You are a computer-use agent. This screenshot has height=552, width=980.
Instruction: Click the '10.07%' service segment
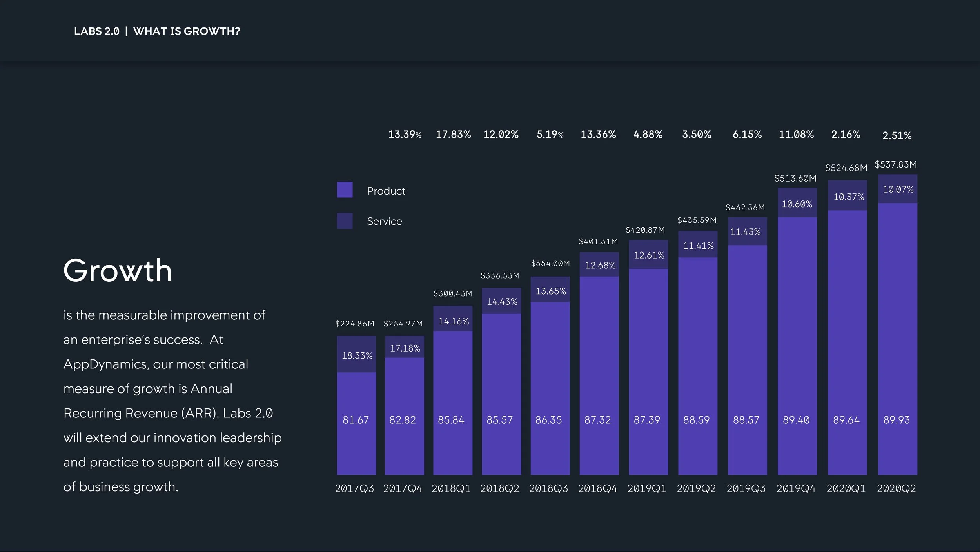[x=898, y=189]
